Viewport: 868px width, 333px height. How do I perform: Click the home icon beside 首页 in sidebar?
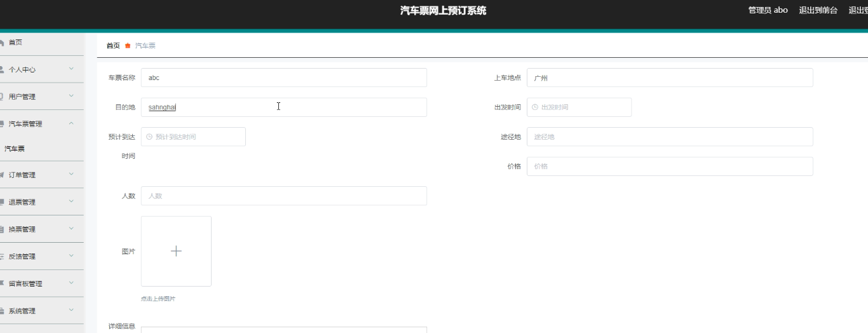click(2, 43)
